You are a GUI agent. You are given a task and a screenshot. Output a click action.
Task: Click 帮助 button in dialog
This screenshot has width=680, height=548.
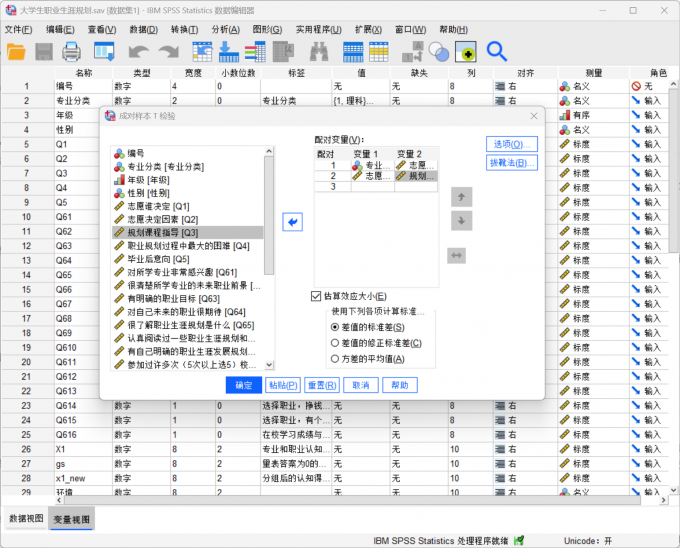click(400, 385)
